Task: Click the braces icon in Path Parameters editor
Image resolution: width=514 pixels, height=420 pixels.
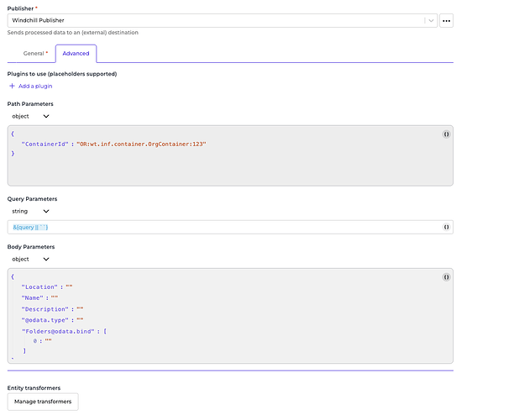Action: click(446, 134)
